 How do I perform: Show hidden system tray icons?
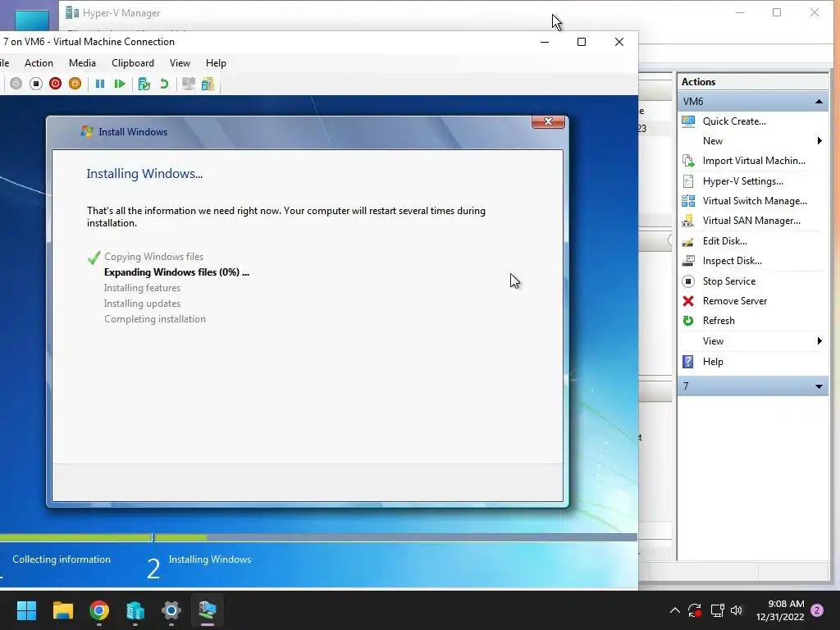click(x=675, y=610)
